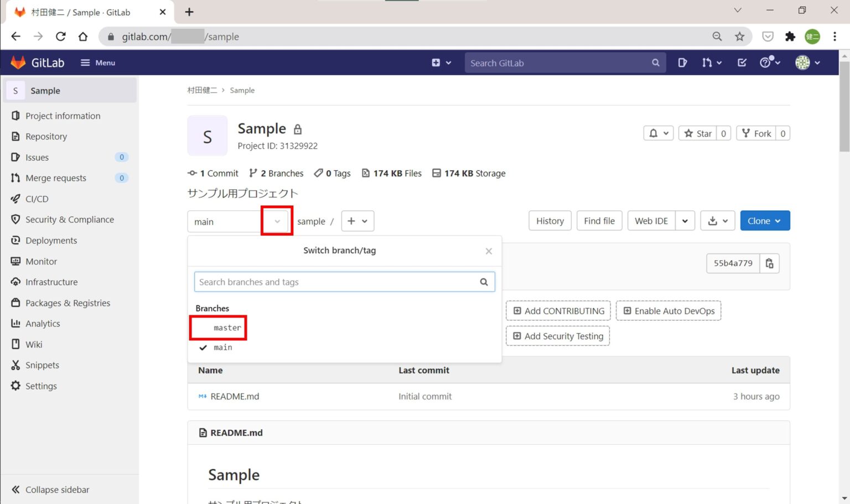Open the Menu in the top bar
This screenshot has width=850, height=504.
[97, 63]
